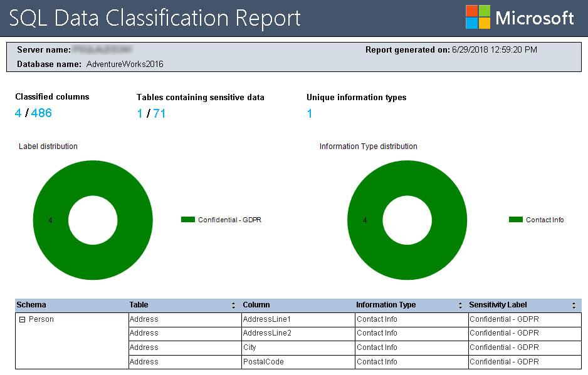Click the SQL Data Classification Report title
Screen dimensions: 588x375
[x=155, y=18]
